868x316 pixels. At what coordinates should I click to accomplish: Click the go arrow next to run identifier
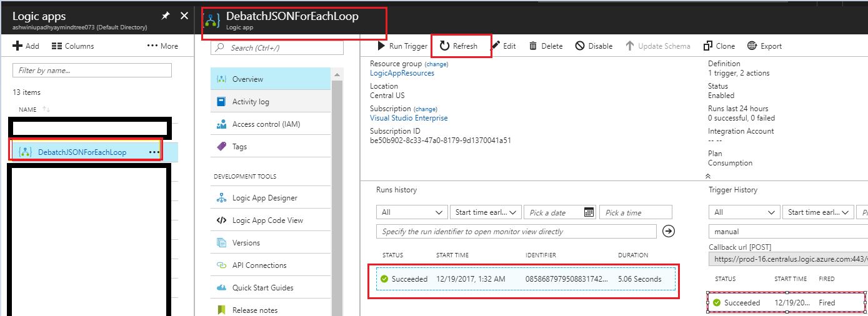(668, 232)
